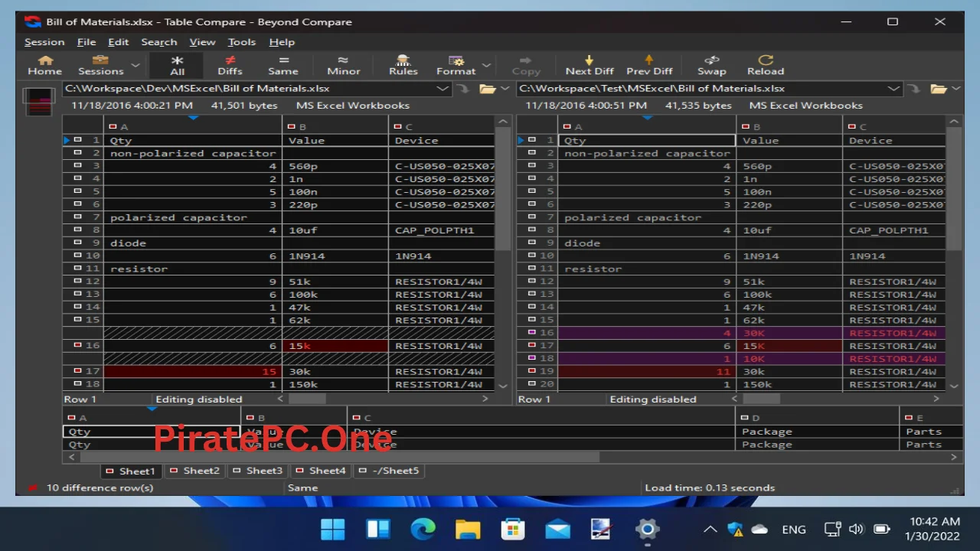Open the Tools menu

(x=241, y=42)
